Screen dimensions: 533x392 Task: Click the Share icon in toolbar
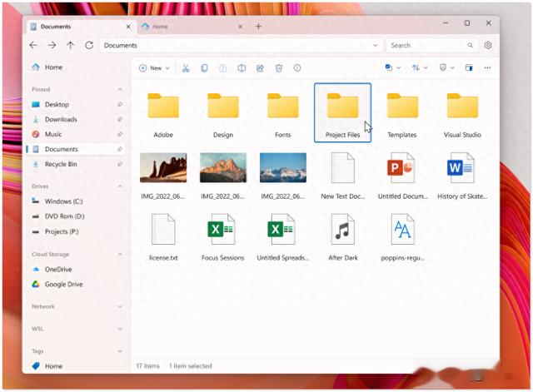pos(260,68)
